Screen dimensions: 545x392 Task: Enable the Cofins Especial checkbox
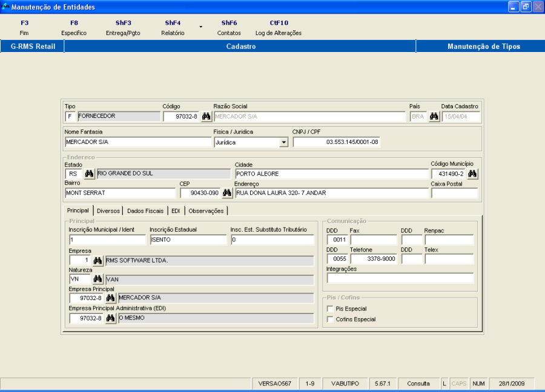coord(330,319)
